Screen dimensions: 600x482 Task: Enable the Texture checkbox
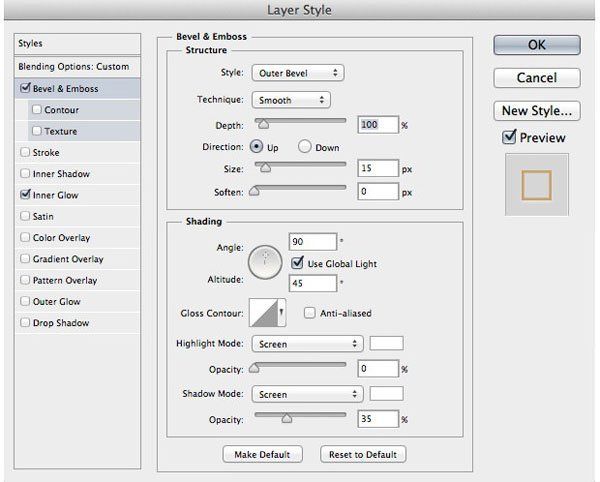coord(37,131)
